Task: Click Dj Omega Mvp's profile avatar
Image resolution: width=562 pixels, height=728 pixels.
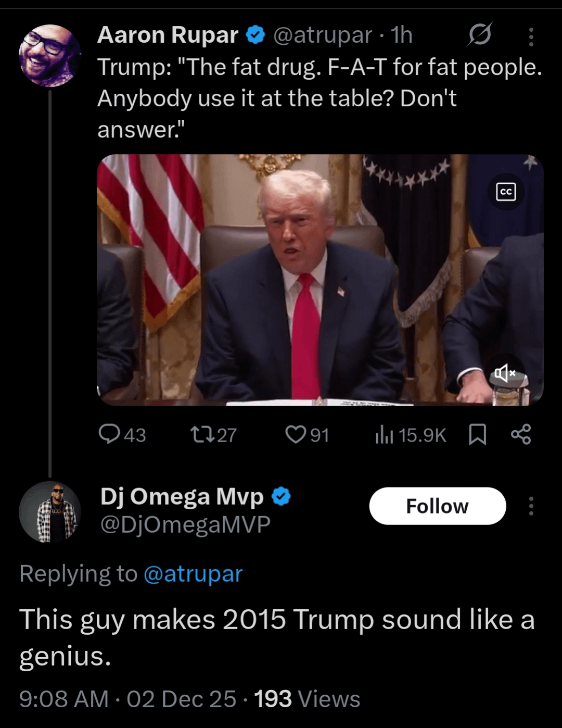Action: pos(50,512)
